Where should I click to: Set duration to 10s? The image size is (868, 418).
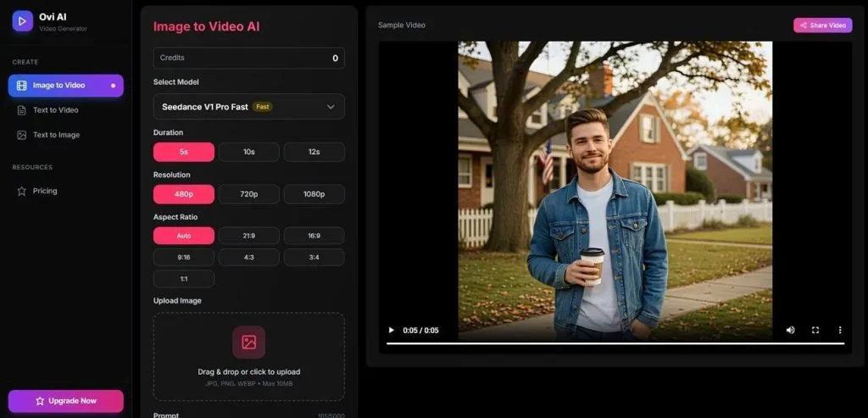[x=249, y=152]
